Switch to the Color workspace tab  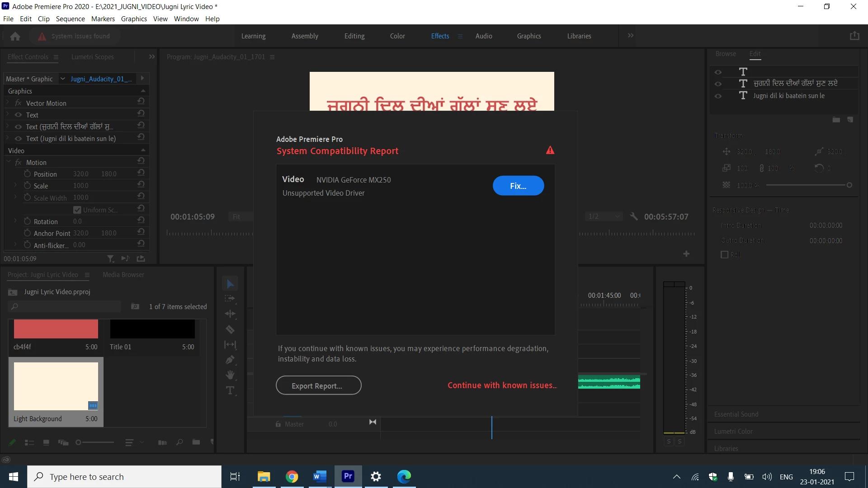click(397, 36)
